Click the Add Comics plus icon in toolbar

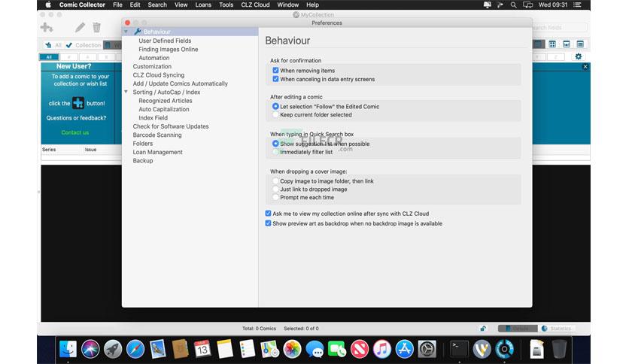click(x=47, y=27)
